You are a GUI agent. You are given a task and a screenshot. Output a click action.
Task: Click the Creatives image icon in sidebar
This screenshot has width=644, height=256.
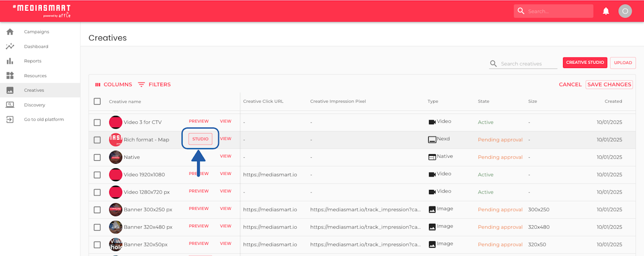coord(10,90)
